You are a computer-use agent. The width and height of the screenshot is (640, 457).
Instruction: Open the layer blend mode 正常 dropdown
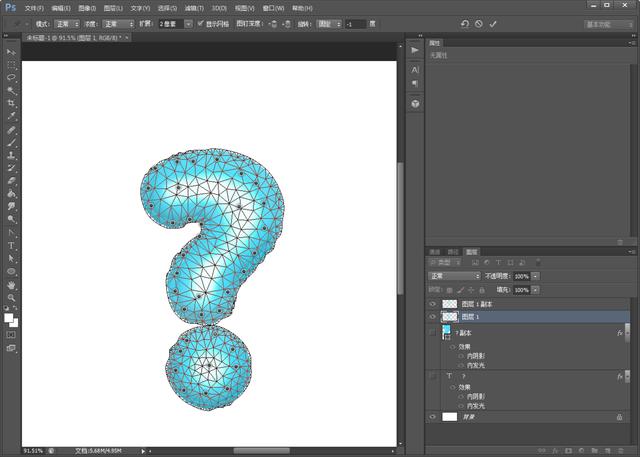coord(455,276)
